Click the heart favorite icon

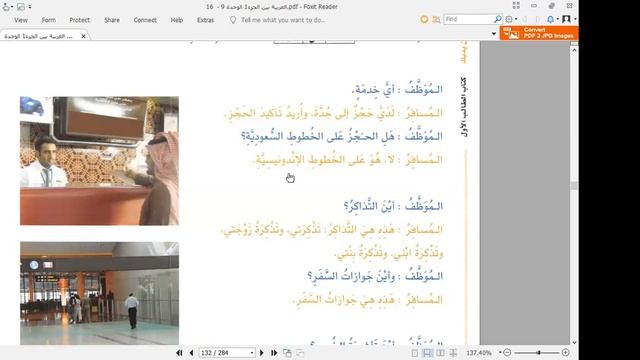(424, 19)
